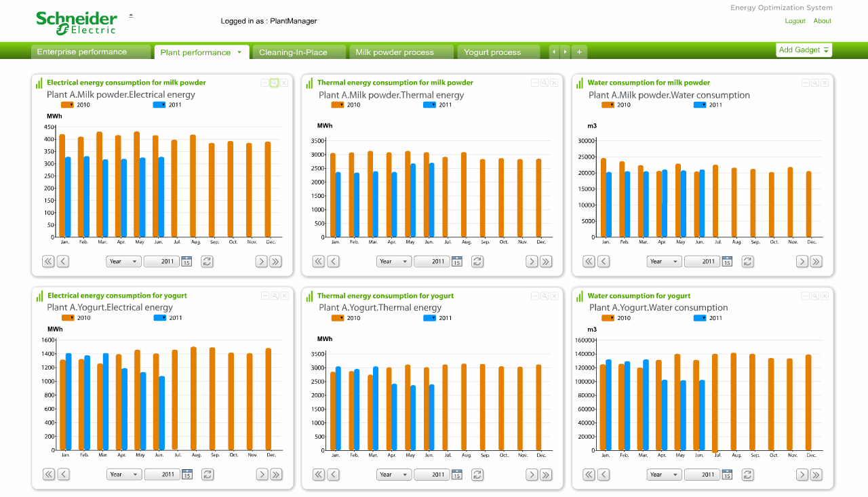Go to next period in yogurt electrical gadget
The image size is (868, 497).
pyautogui.click(x=262, y=474)
